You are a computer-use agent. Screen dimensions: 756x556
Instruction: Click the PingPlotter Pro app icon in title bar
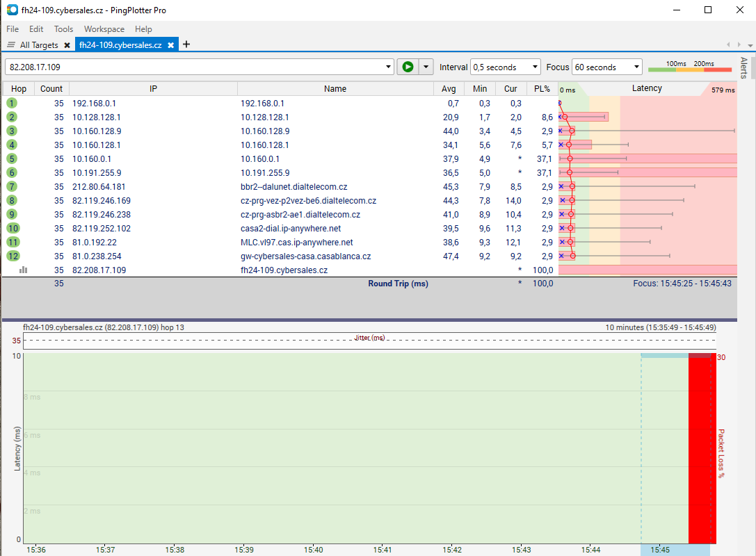coord(12,10)
